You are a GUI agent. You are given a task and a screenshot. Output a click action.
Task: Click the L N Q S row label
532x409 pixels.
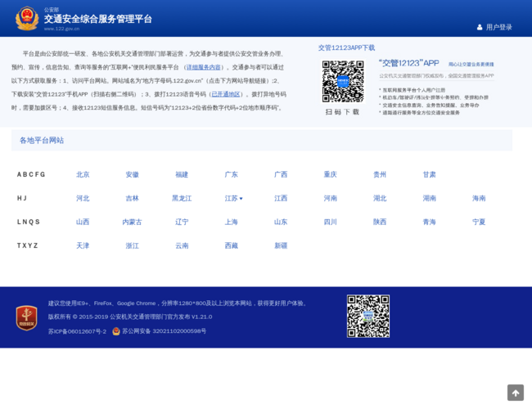[29, 222]
